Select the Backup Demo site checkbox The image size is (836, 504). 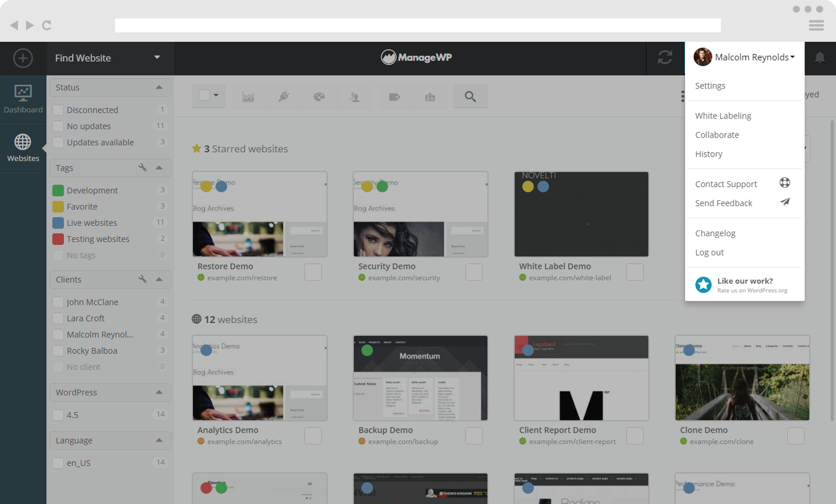[474, 435]
